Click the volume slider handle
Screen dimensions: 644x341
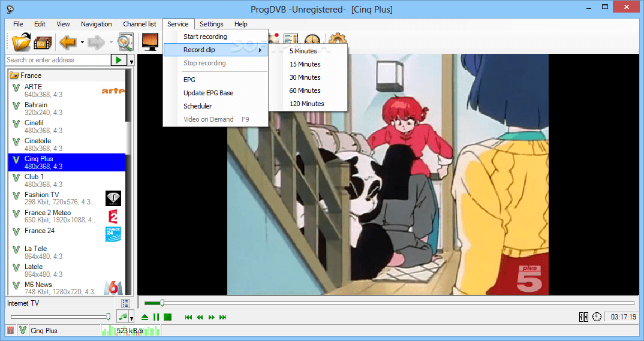[108, 316]
